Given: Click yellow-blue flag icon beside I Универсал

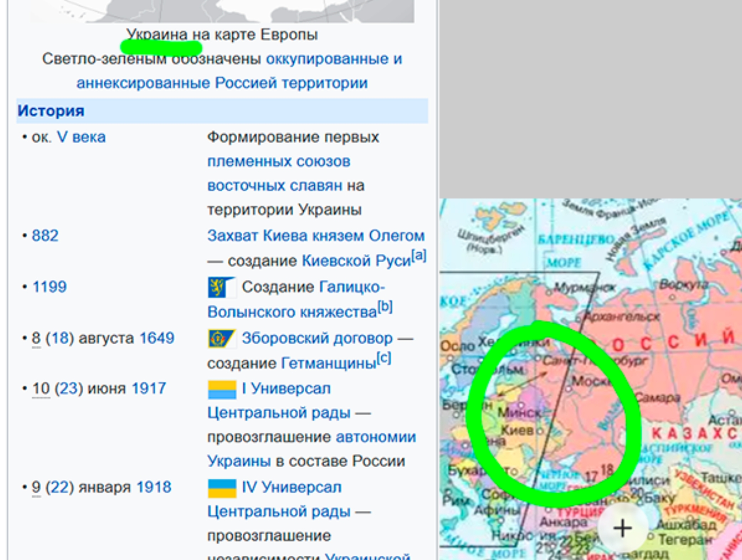Looking at the screenshot, I should tap(222, 389).
